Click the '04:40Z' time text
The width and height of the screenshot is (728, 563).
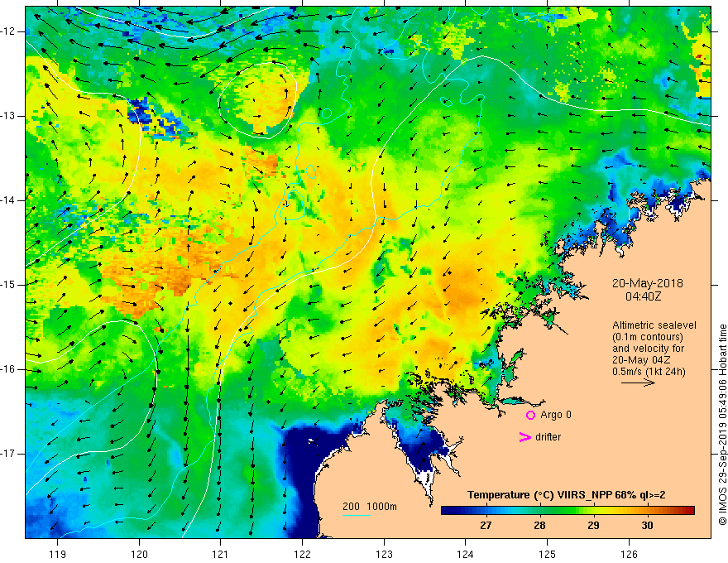[x=643, y=296]
